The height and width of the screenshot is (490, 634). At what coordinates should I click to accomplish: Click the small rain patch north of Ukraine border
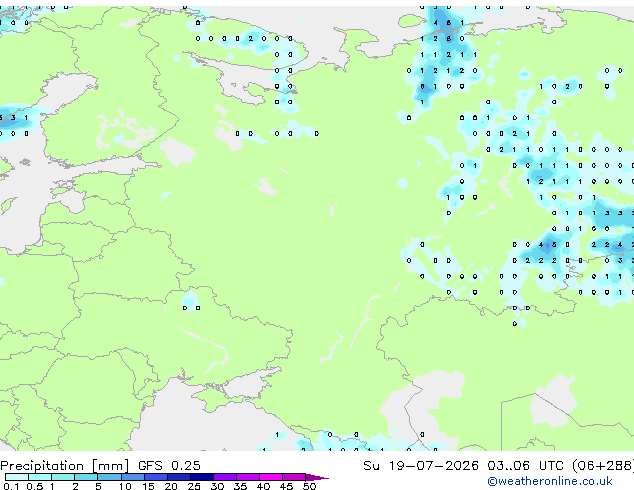(189, 300)
